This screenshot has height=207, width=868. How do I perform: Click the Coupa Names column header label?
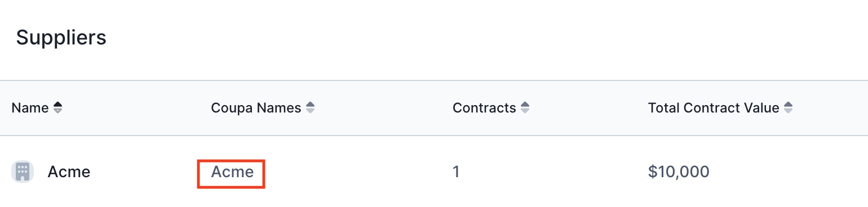click(256, 108)
